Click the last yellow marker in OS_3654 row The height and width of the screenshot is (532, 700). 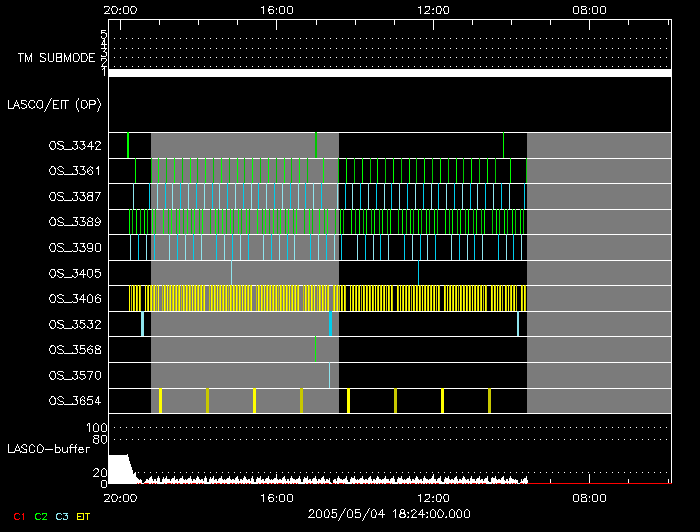coord(489,401)
